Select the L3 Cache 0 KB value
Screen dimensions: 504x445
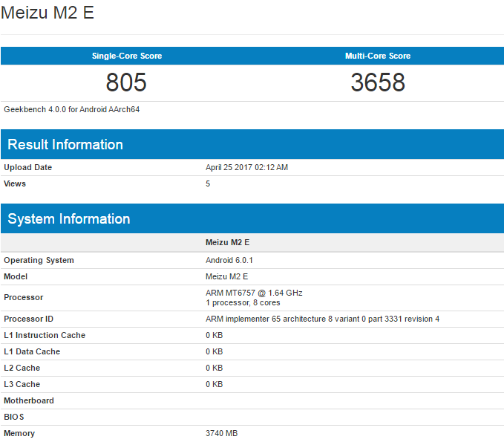(214, 385)
